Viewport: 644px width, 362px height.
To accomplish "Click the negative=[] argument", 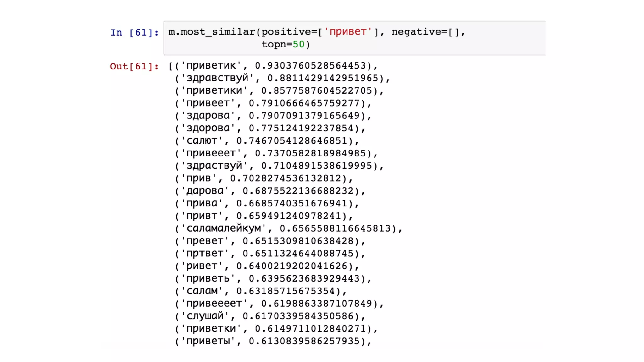I will click(x=425, y=32).
